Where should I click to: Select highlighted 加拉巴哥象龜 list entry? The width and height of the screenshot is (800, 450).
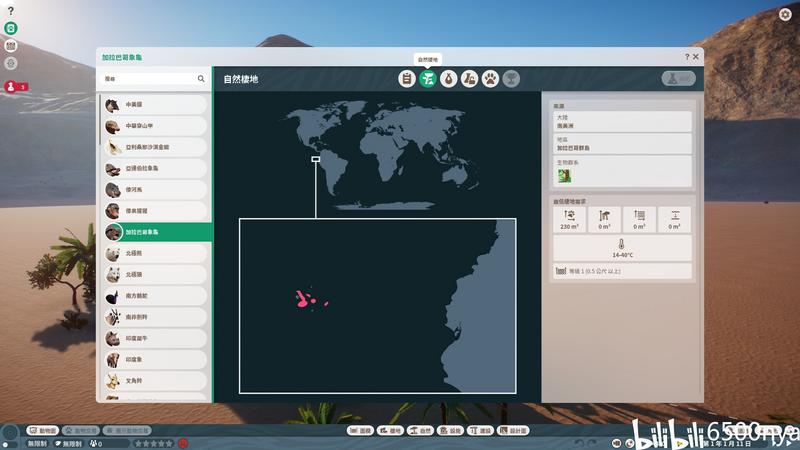coord(157,232)
